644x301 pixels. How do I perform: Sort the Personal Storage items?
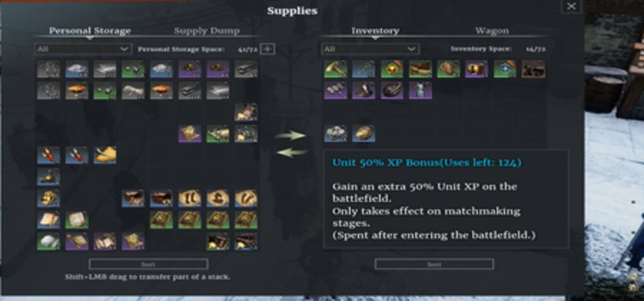[148, 264]
